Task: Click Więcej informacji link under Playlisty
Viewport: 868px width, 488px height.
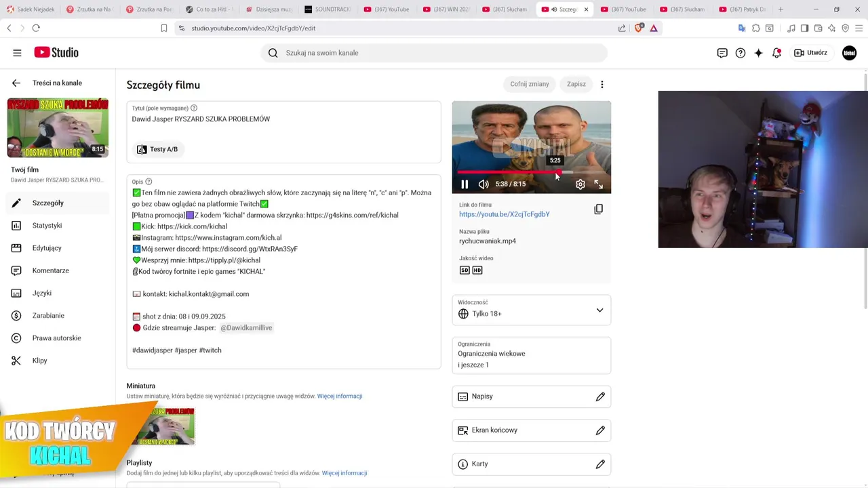Action: [344, 473]
